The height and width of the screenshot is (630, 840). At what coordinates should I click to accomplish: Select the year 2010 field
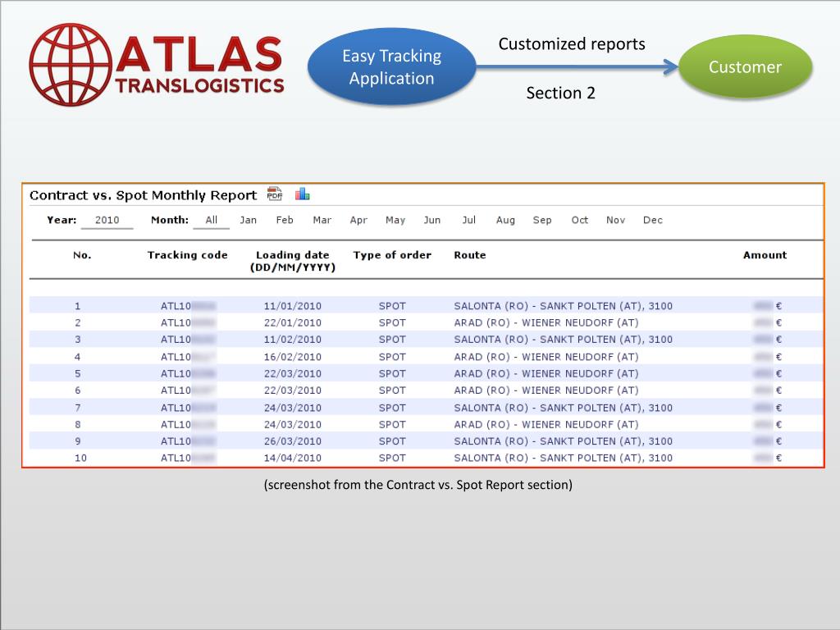point(107,220)
